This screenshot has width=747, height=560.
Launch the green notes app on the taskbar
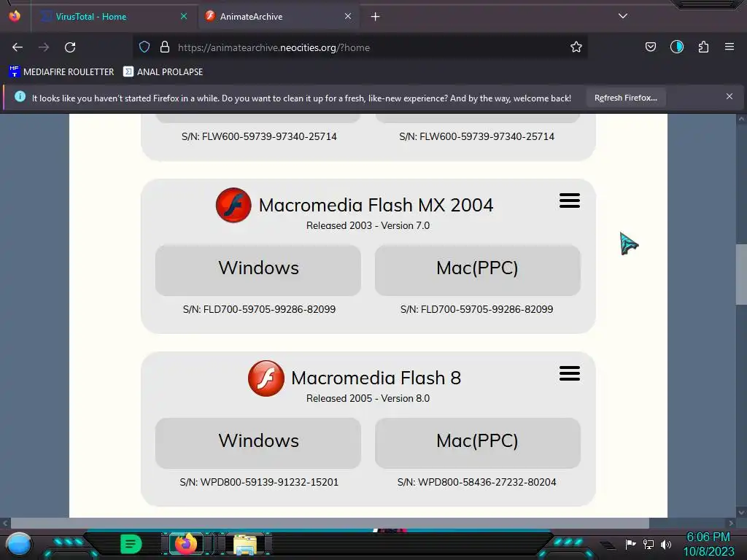131,544
